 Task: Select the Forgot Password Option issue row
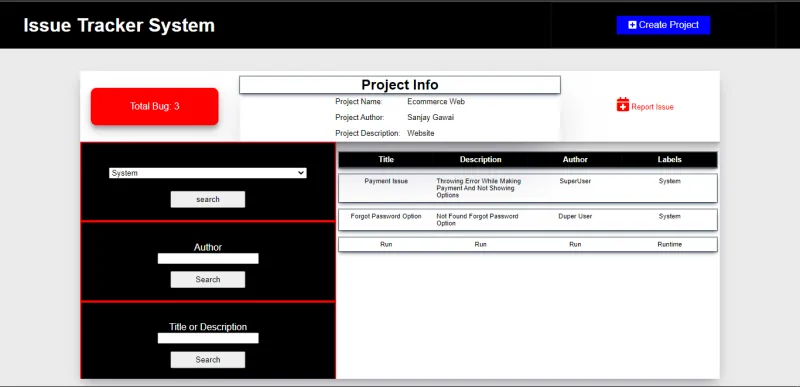click(x=528, y=220)
